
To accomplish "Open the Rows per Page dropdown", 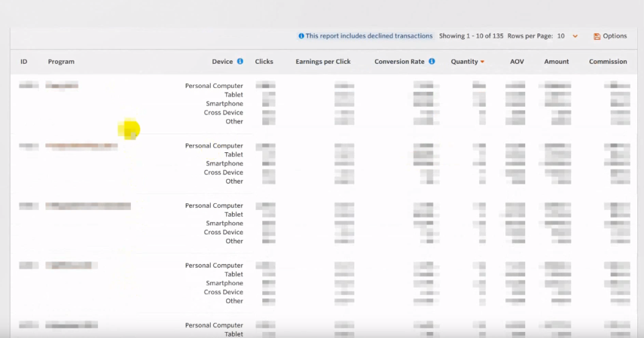I will click(568, 36).
